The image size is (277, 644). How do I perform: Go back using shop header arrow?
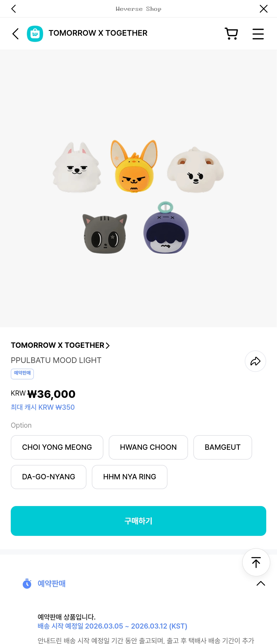pos(15,34)
